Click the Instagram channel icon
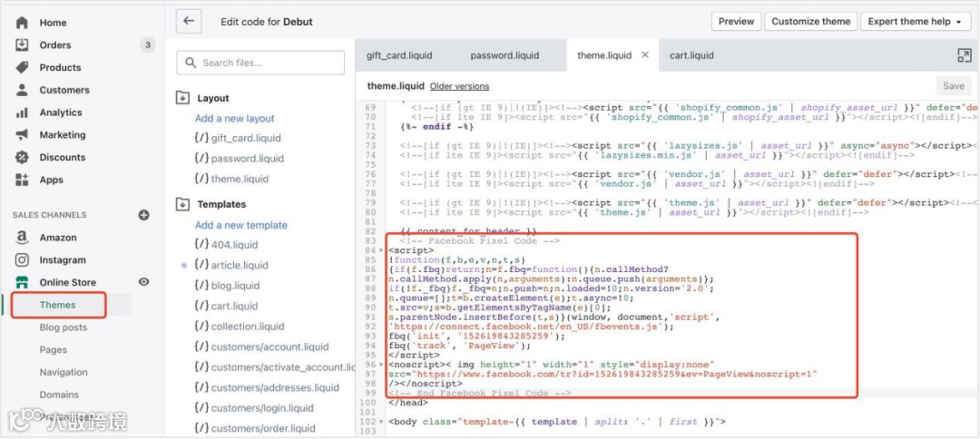 (x=22, y=259)
